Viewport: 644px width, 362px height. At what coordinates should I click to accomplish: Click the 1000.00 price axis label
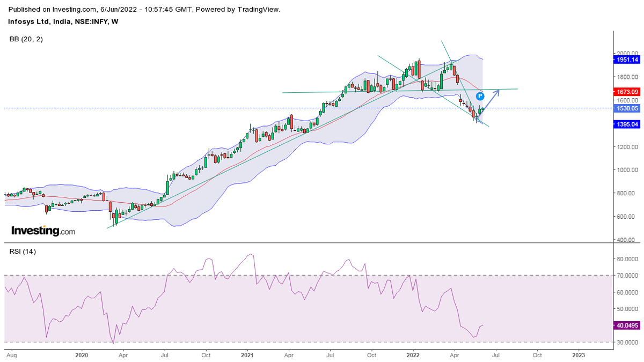click(x=627, y=170)
